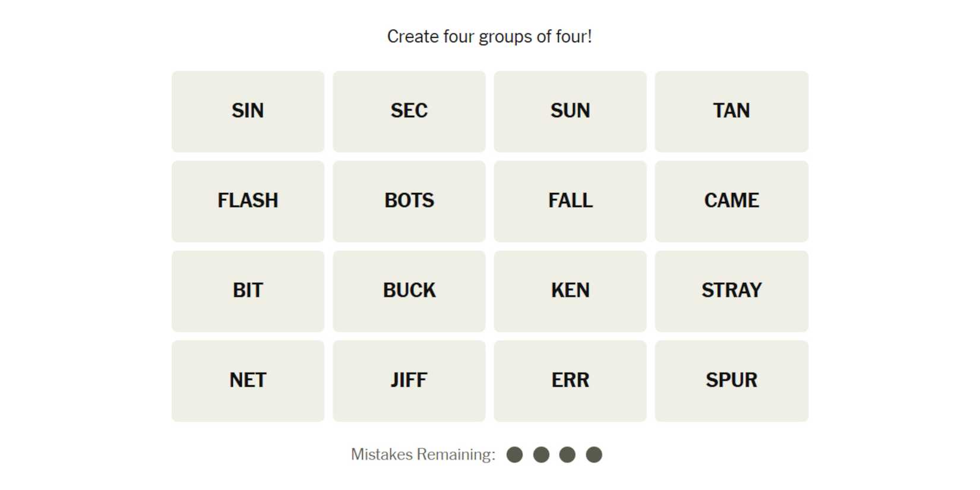Click the last Mistakes Remaining dot
980x490 pixels.
pyautogui.click(x=594, y=455)
